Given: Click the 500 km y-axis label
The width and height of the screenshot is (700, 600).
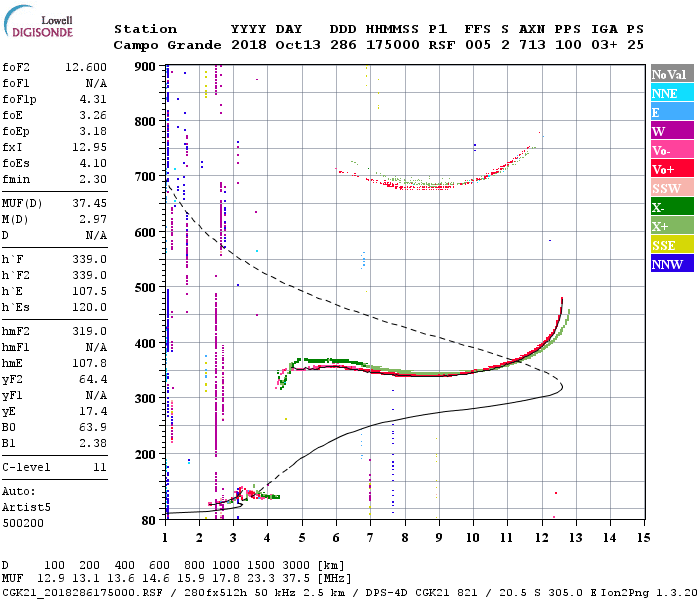Looking at the screenshot, I should click(x=145, y=288).
